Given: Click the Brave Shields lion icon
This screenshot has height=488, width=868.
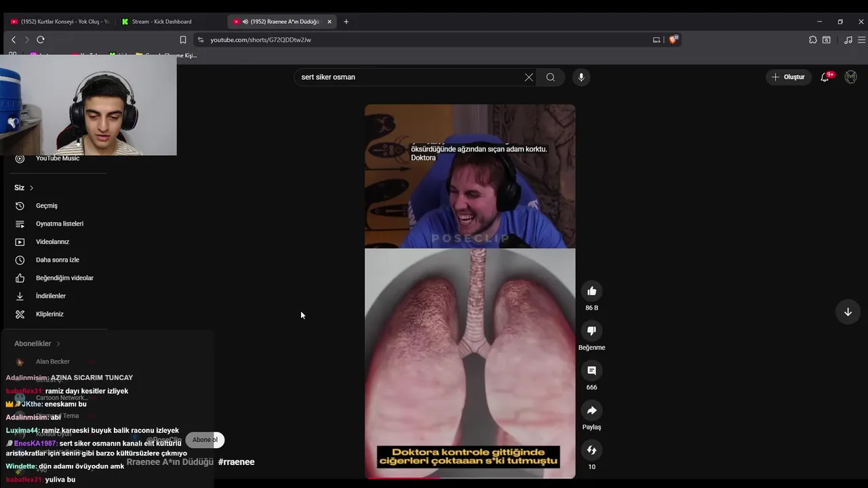Looking at the screenshot, I should (x=673, y=40).
